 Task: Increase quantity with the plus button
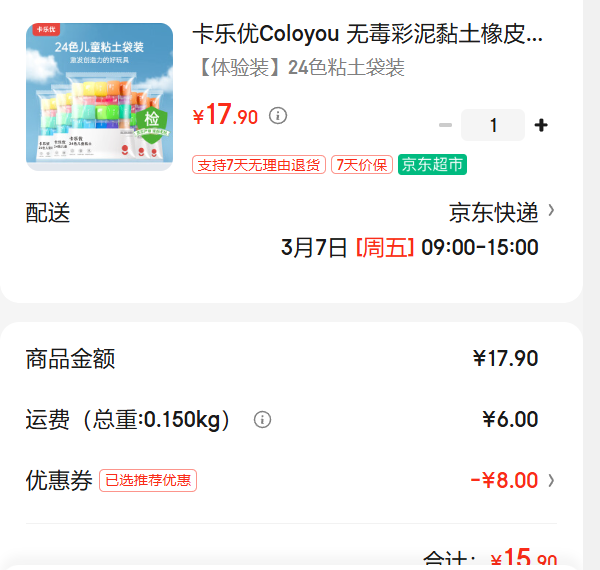(x=541, y=125)
